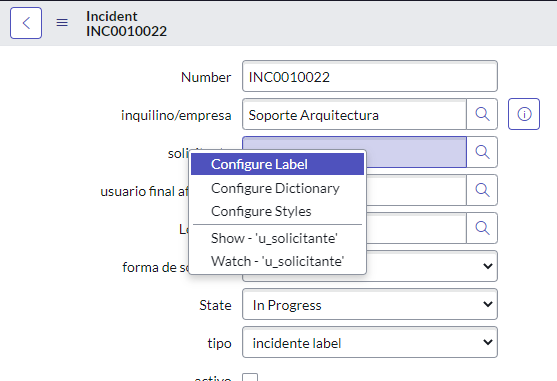Expand the forma de solicitud dropdown

click(x=432, y=266)
